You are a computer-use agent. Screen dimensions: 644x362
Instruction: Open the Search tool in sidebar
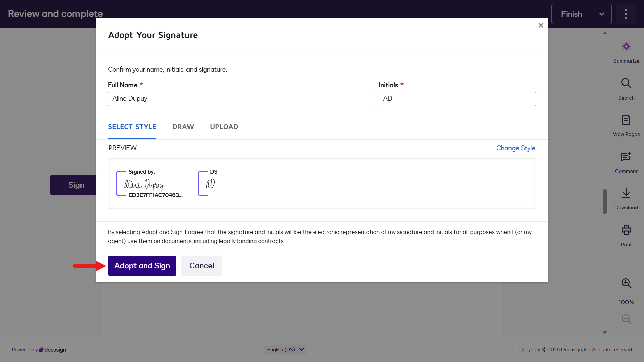tap(626, 83)
